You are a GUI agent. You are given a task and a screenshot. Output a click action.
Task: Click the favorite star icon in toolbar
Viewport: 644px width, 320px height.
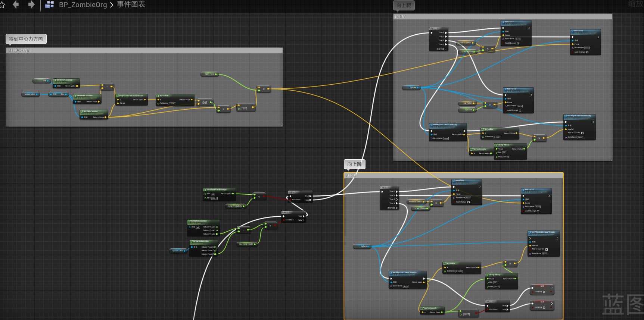tap(2, 5)
